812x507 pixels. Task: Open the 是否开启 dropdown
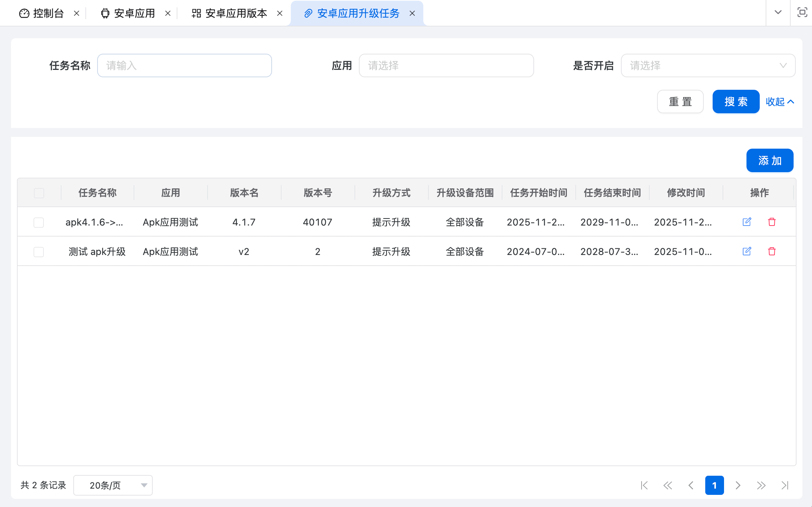708,65
